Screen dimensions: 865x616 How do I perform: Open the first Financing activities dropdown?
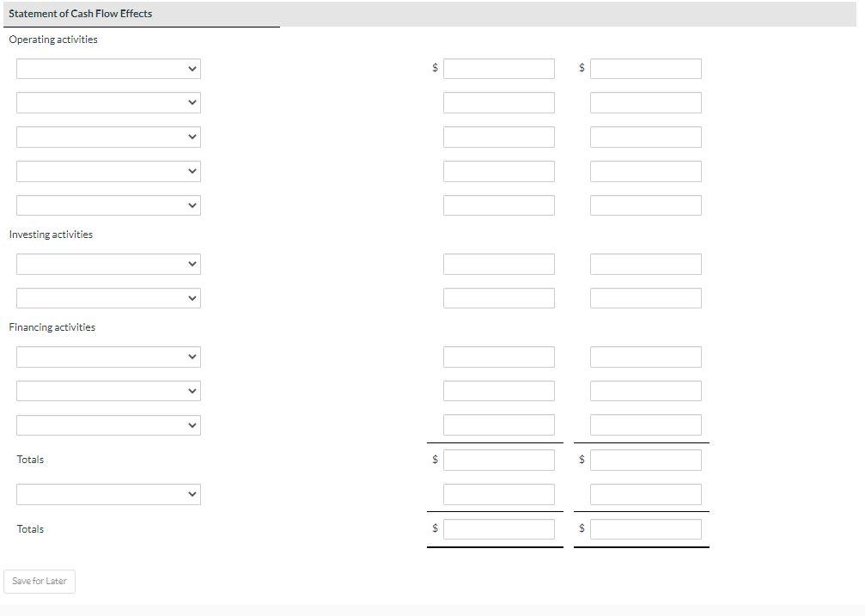(x=108, y=357)
